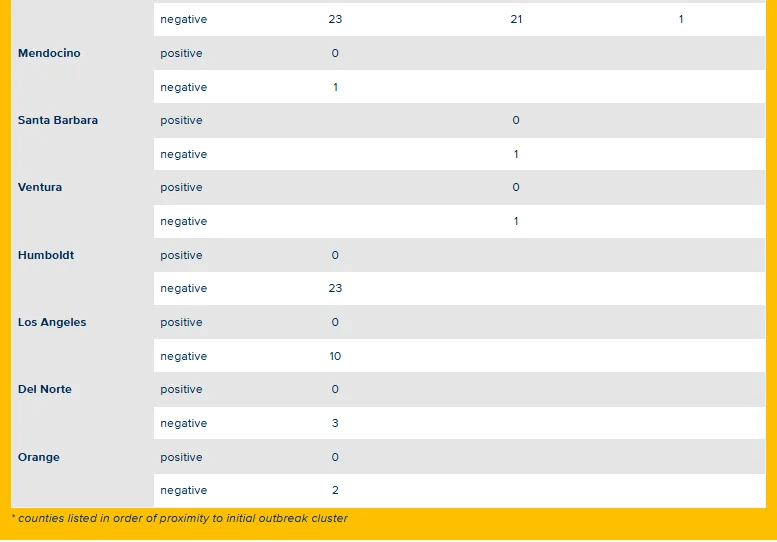Screen dimensions: 777x542
Task: Click the footnote about county proximity order
Action: (179, 518)
